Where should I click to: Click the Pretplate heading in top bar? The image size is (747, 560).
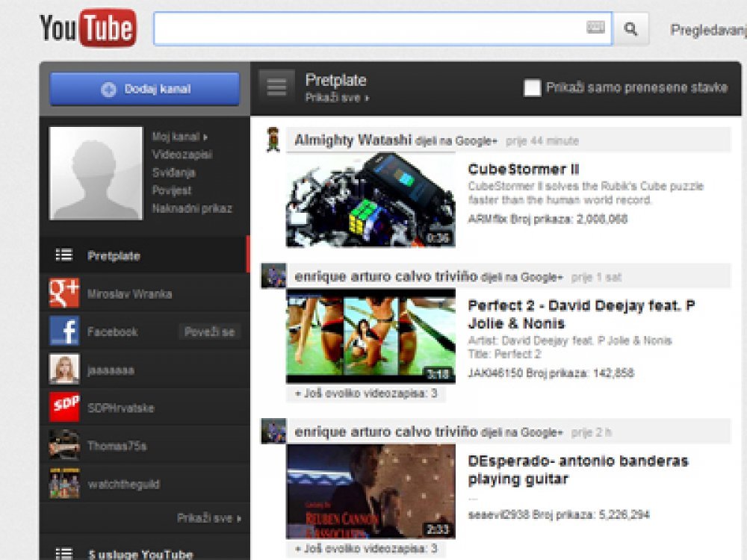tap(336, 80)
